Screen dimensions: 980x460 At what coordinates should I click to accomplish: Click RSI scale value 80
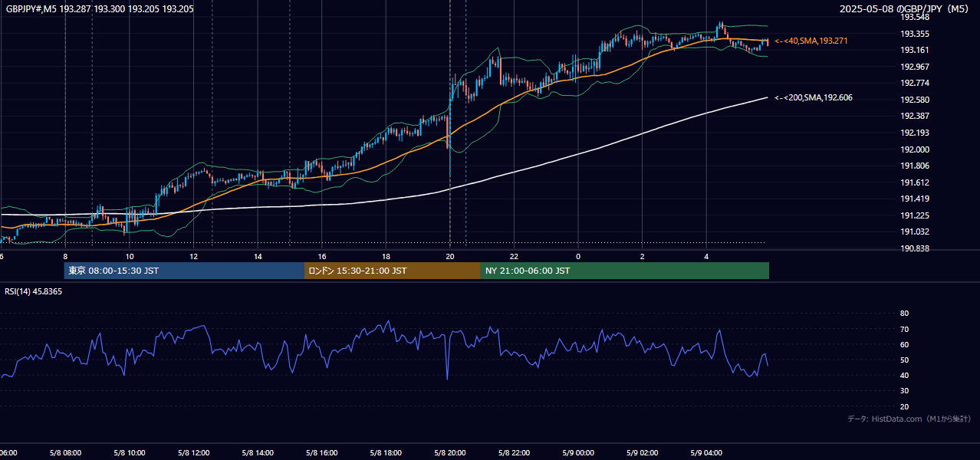(x=904, y=314)
